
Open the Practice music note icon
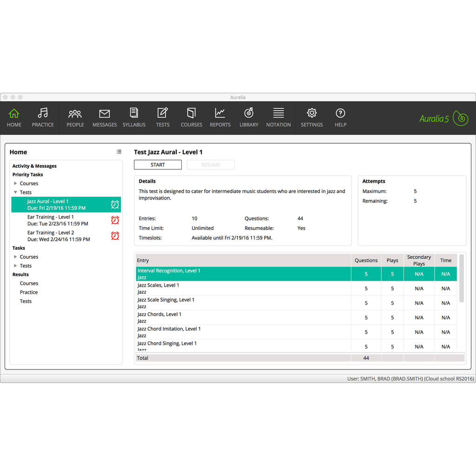point(43,113)
